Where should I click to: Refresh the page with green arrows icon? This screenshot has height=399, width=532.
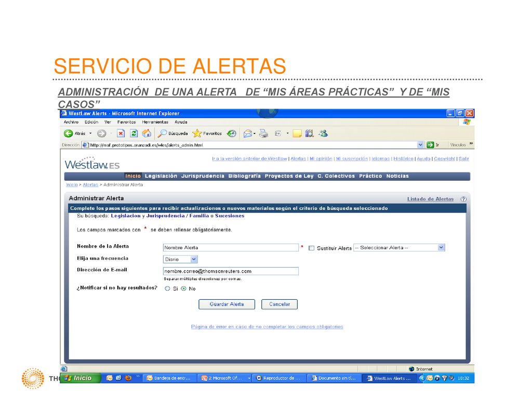point(134,134)
